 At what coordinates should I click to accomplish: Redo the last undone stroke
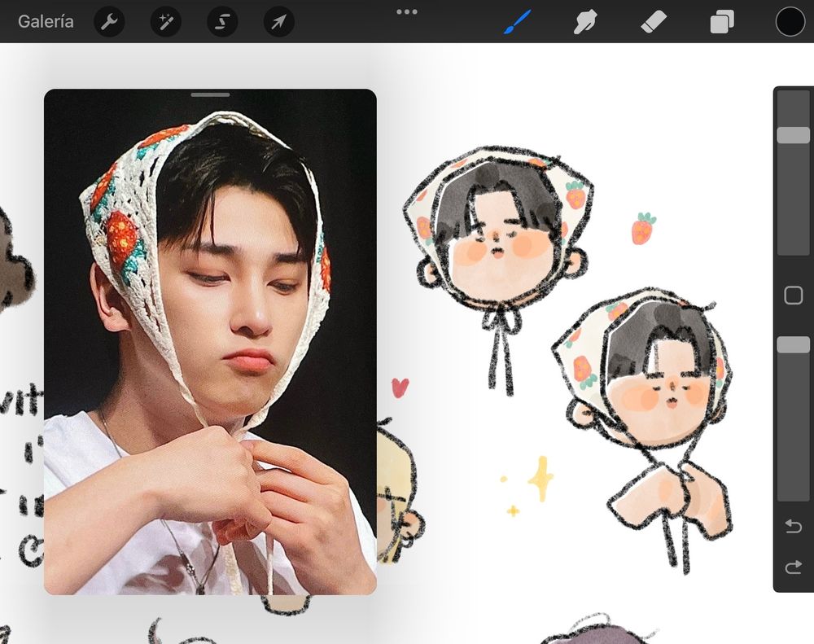(793, 567)
